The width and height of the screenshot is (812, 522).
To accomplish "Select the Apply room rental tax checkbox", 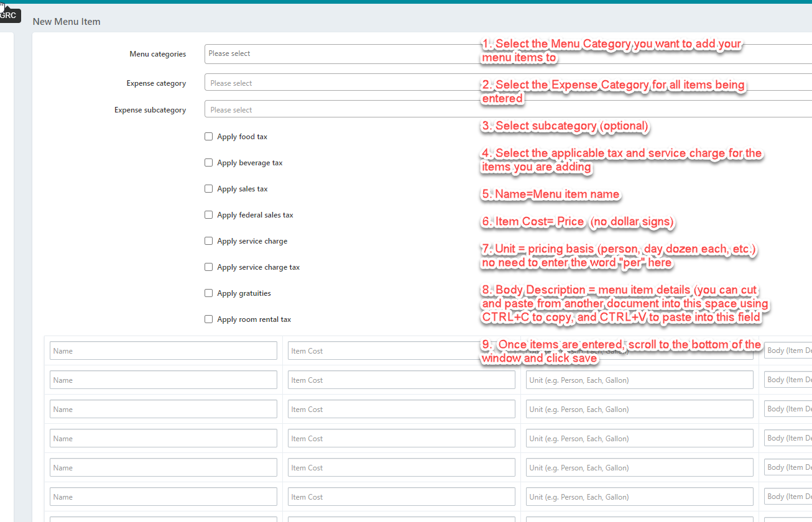I will 209,319.
